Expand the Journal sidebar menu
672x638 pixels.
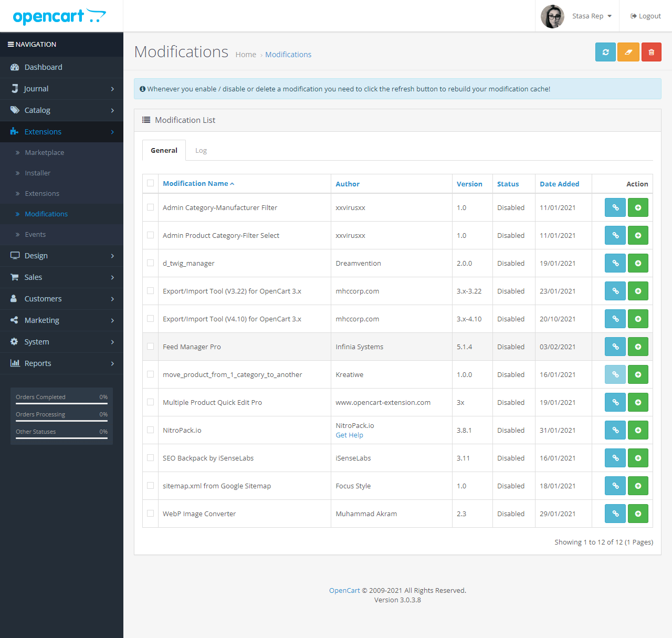[x=61, y=89]
